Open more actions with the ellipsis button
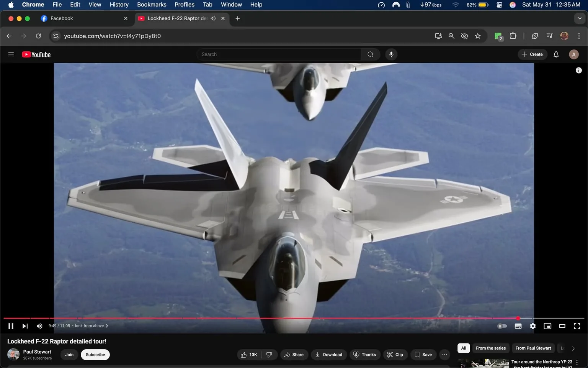The height and width of the screenshot is (368, 588). tap(444, 355)
